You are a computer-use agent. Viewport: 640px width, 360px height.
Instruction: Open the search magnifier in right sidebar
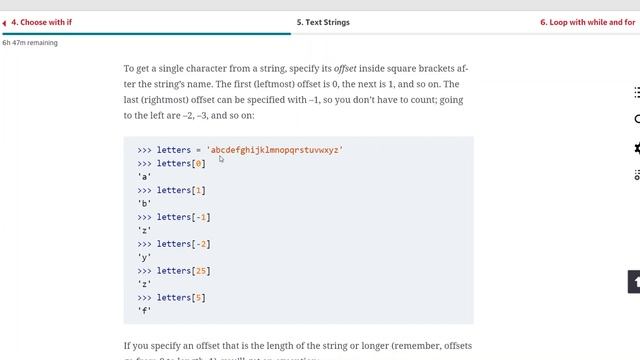click(637, 119)
